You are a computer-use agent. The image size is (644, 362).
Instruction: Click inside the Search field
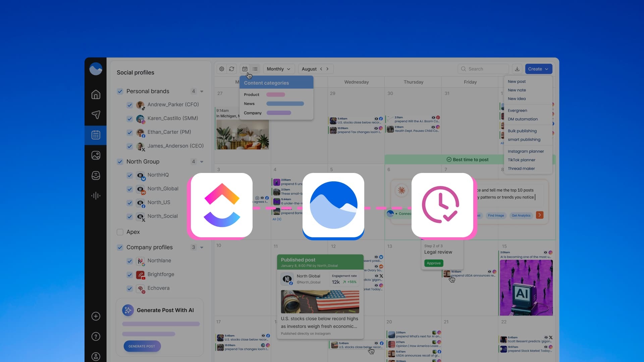(x=483, y=69)
